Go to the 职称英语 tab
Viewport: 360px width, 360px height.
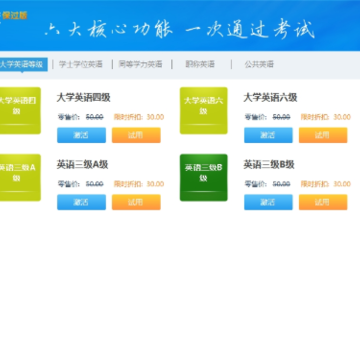[x=200, y=64]
